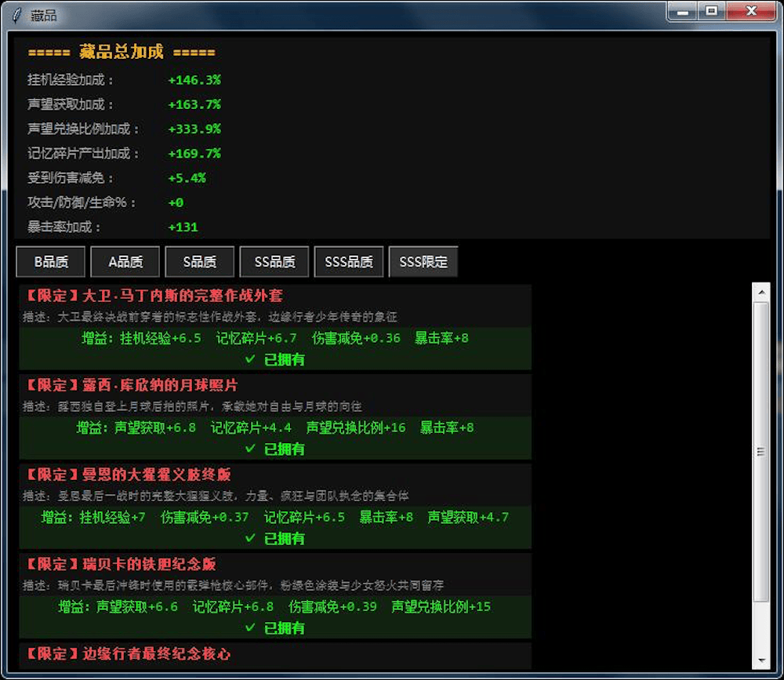Screen dimensions: 784x680
Task: Click the 声望获取加成 value +163.7%
Action: pos(194,104)
